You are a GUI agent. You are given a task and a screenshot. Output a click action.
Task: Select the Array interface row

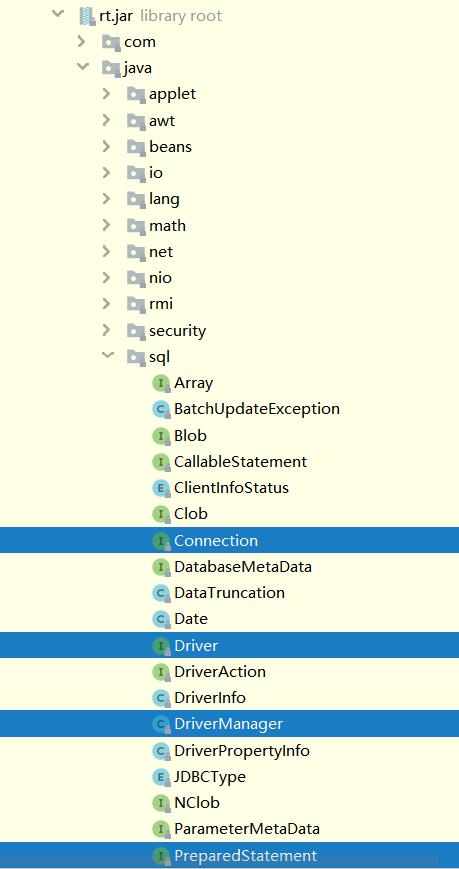[x=230, y=382]
